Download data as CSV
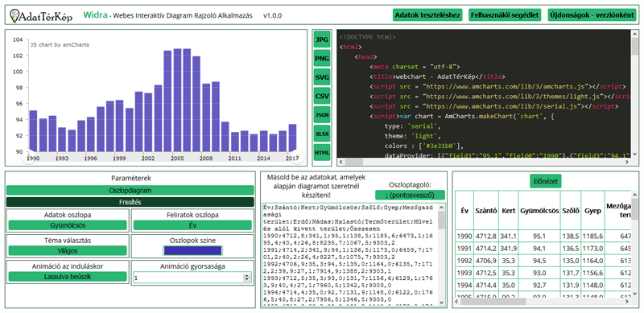644x313 pixels. click(x=322, y=96)
